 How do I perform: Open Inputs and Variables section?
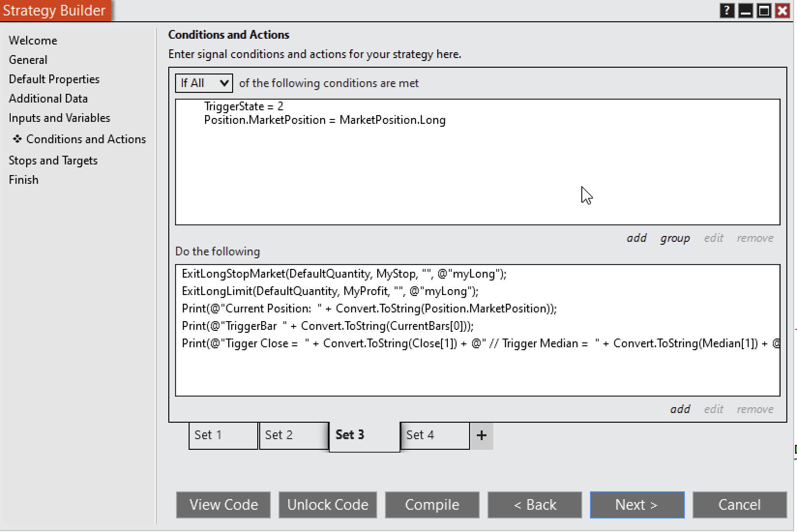(59, 118)
